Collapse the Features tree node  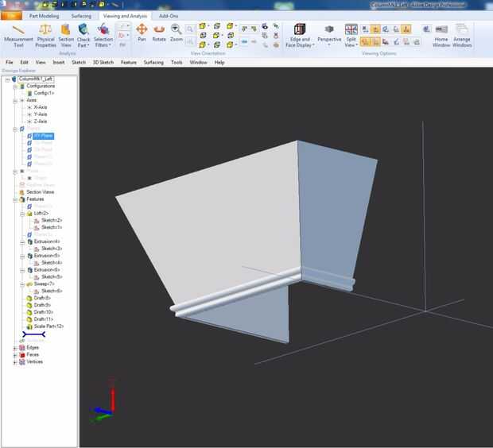click(x=15, y=200)
